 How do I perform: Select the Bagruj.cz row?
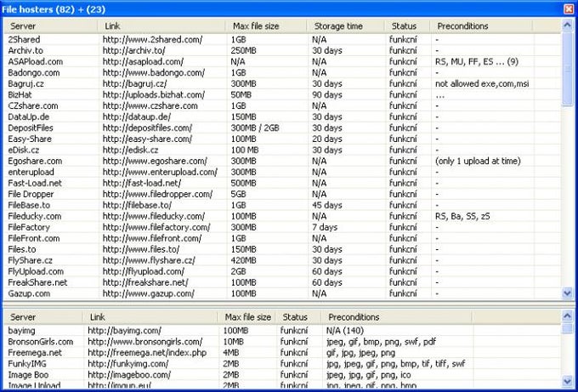click(x=282, y=83)
